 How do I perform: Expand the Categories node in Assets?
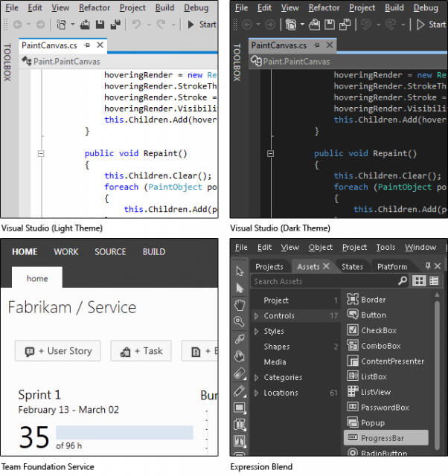(x=256, y=377)
